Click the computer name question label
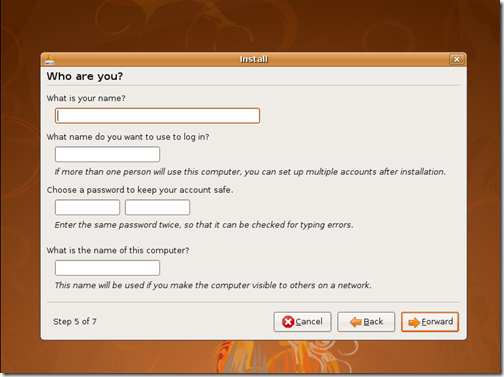 click(118, 250)
